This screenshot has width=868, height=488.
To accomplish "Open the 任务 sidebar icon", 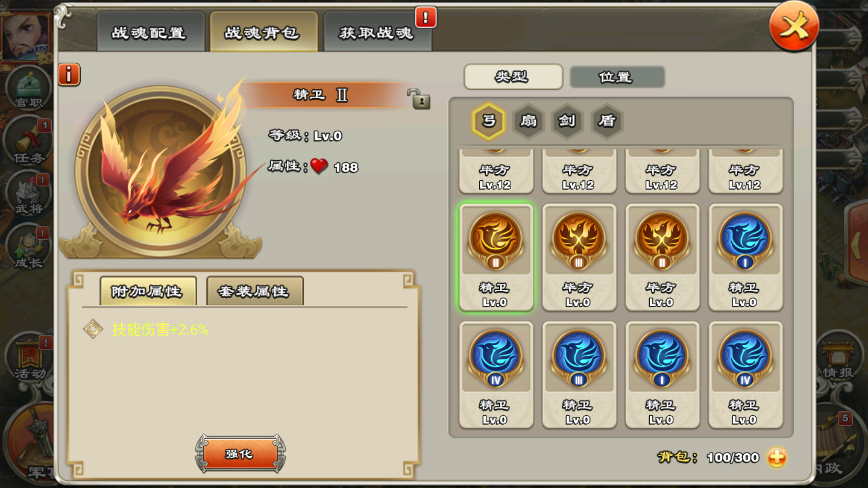I will pyautogui.click(x=28, y=143).
